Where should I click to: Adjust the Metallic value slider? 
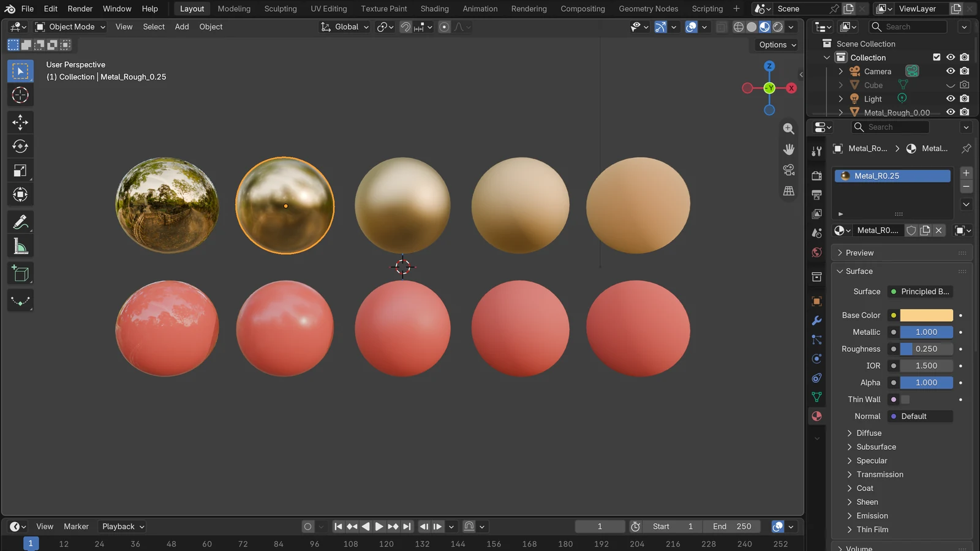click(926, 332)
